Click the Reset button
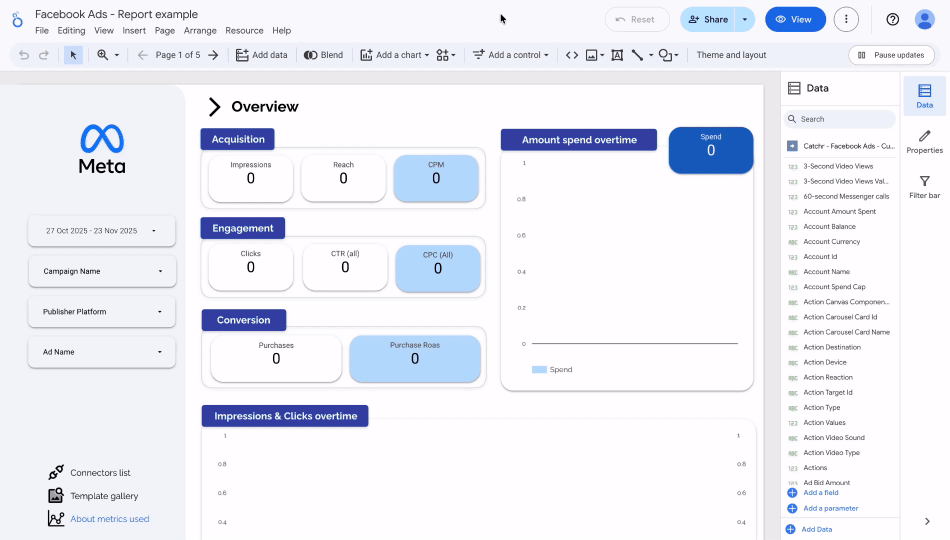The width and height of the screenshot is (950, 540). coord(637,19)
